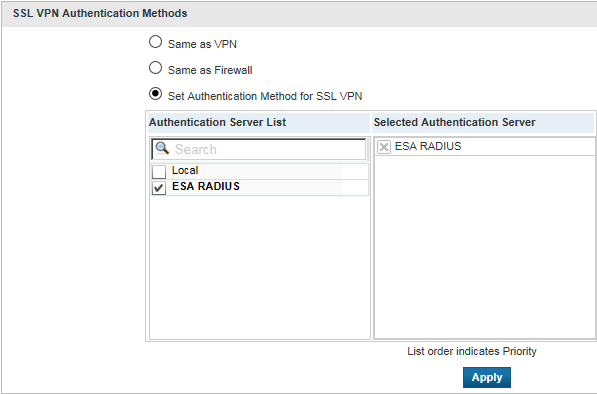This screenshot has height=394, width=597.
Task: Click the SSL VPN Authentication Methods title
Action: click(100, 13)
